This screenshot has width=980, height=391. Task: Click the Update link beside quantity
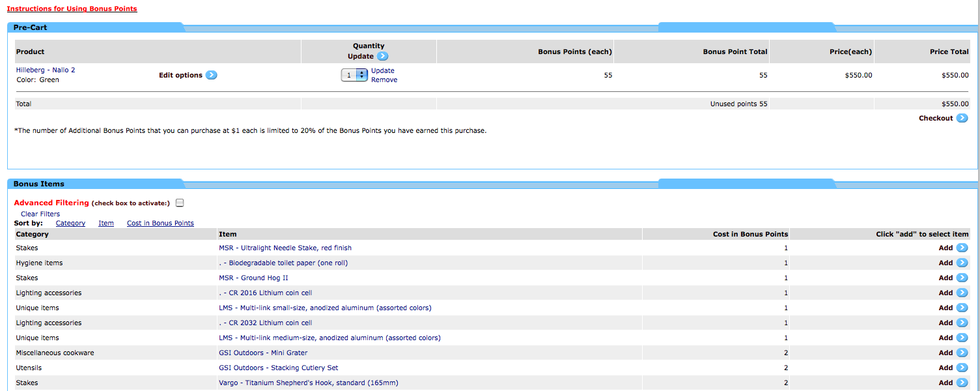click(x=383, y=70)
